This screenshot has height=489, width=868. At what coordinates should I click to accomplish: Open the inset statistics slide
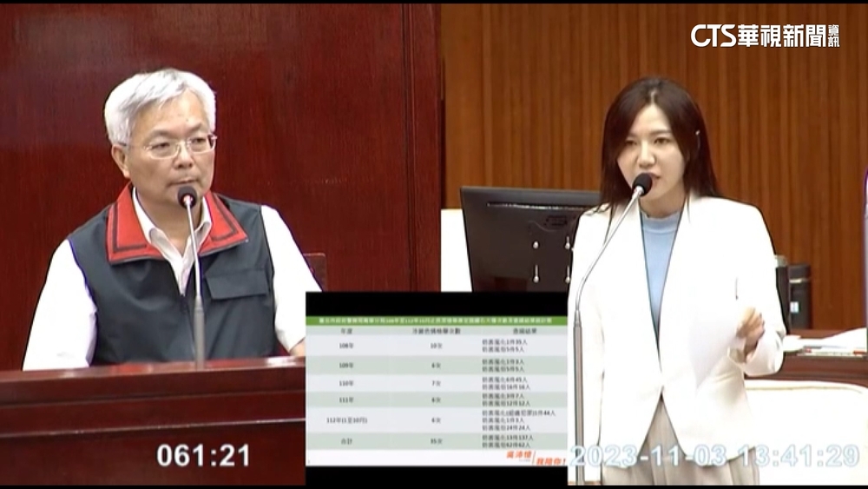pyautogui.click(x=437, y=389)
